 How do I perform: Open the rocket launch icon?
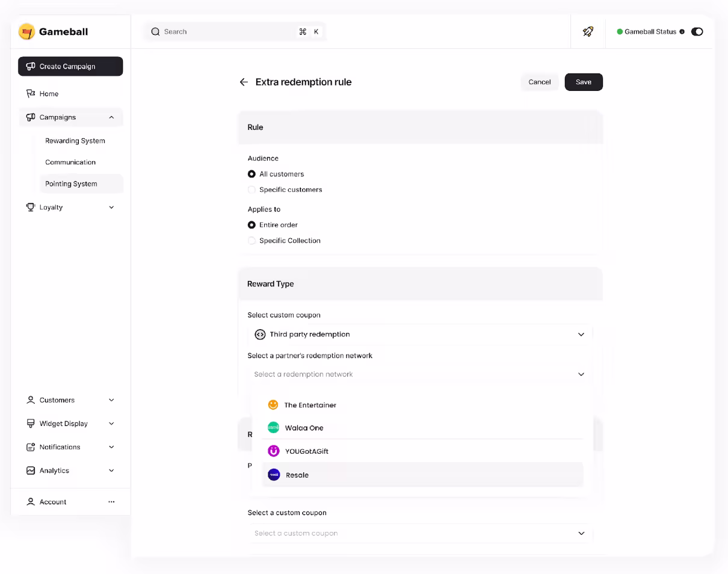(588, 31)
